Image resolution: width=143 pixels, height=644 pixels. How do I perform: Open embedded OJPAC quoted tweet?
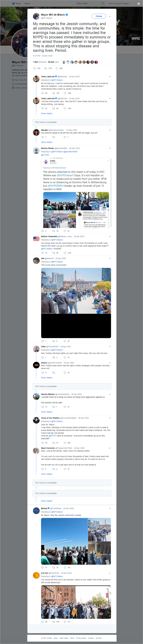[x=76, y=193]
